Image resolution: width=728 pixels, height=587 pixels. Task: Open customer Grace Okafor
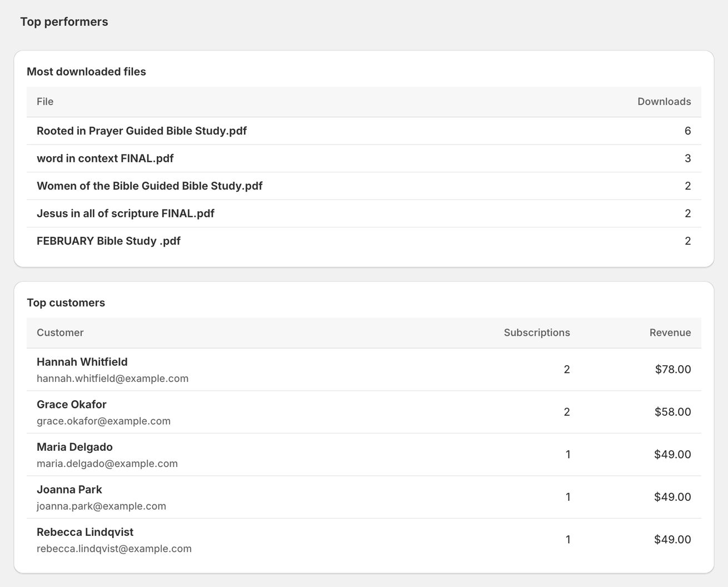pyautogui.click(x=72, y=405)
